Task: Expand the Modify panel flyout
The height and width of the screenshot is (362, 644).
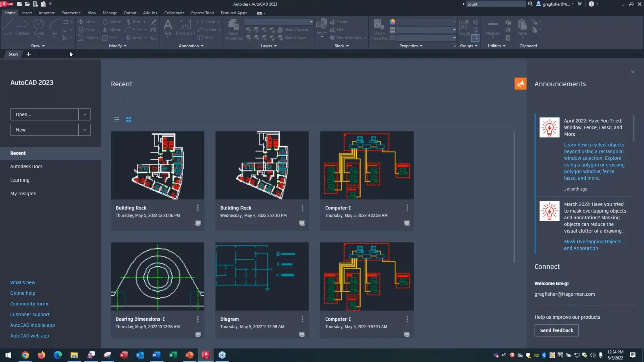Action: (x=118, y=46)
